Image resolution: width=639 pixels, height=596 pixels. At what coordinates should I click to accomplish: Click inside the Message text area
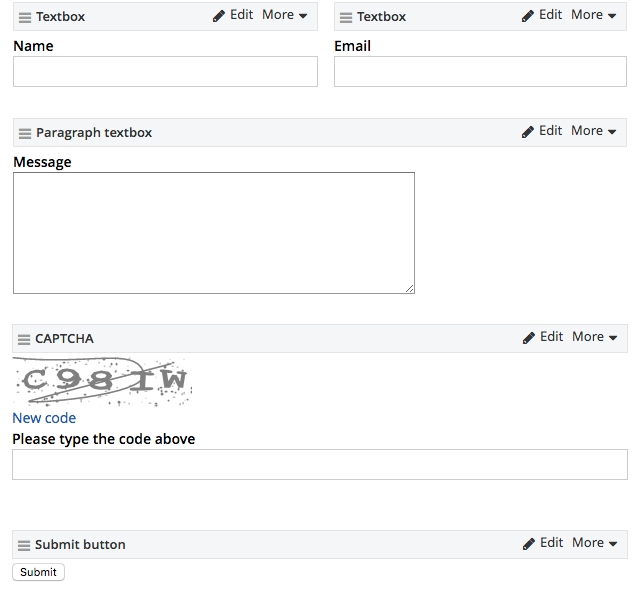[x=213, y=233]
